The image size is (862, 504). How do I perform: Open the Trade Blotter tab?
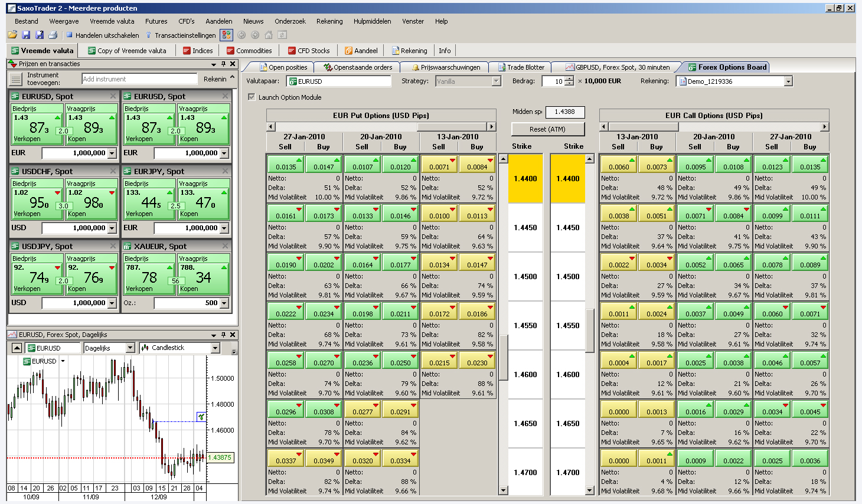coord(521,67)
